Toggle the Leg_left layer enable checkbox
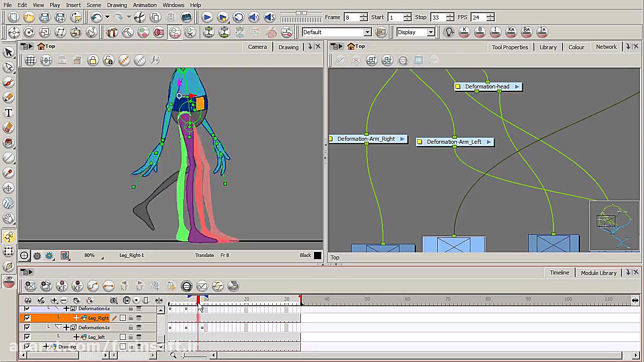 tap(27, 337)
